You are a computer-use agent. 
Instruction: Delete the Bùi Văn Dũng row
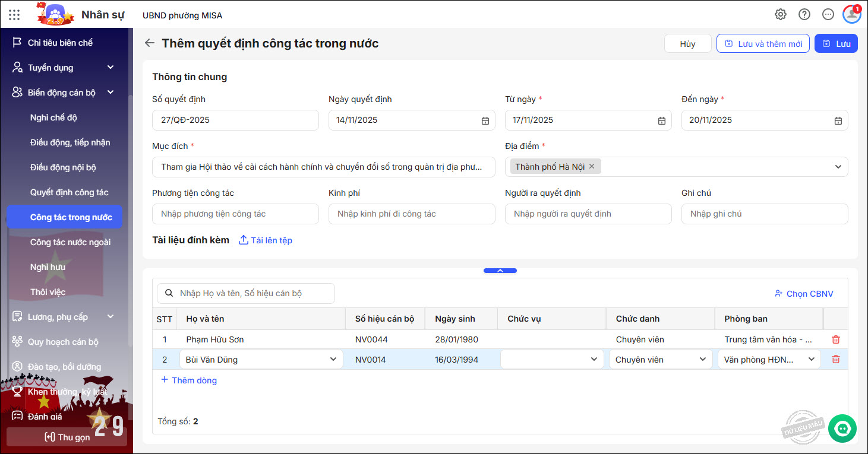pyautogui.click(x=836, y=360)
